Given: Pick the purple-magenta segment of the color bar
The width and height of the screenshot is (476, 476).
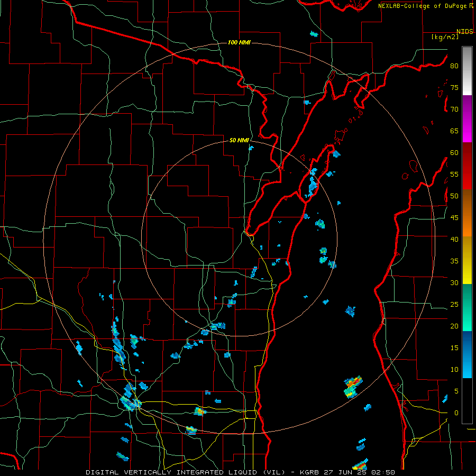Looking at the screenshot, I should [x=467, y=118].
